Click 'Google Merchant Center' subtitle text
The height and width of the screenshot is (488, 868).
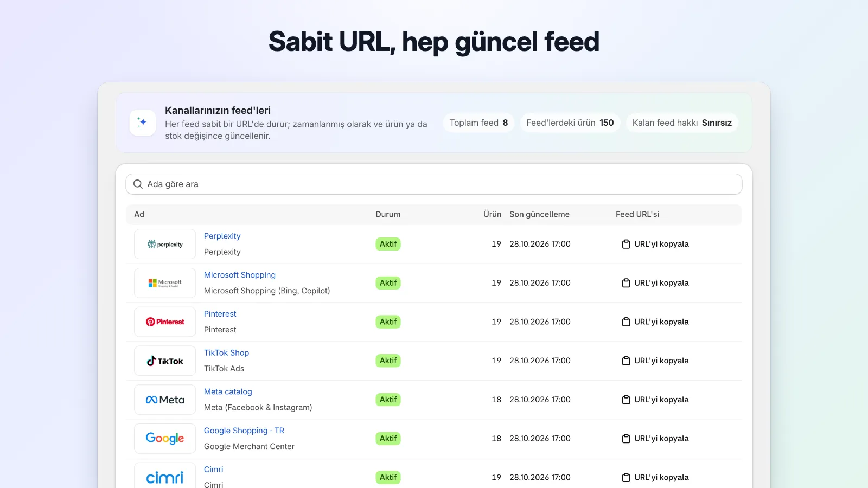coord(249,446)
